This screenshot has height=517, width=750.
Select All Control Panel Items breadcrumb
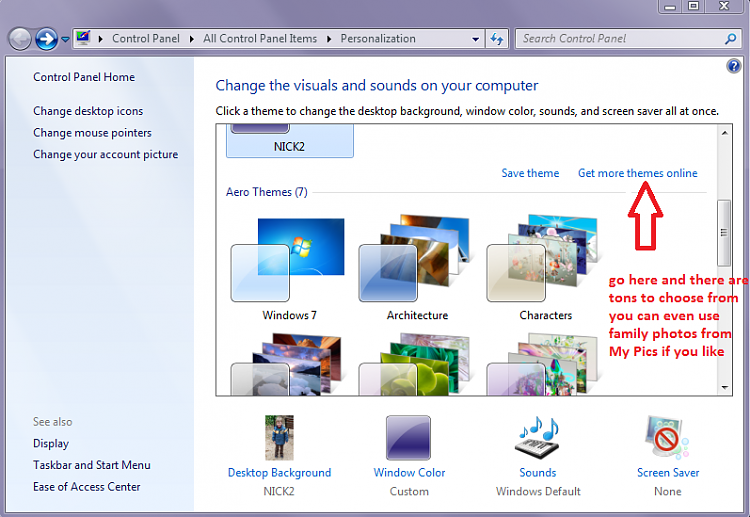[260, 39]
